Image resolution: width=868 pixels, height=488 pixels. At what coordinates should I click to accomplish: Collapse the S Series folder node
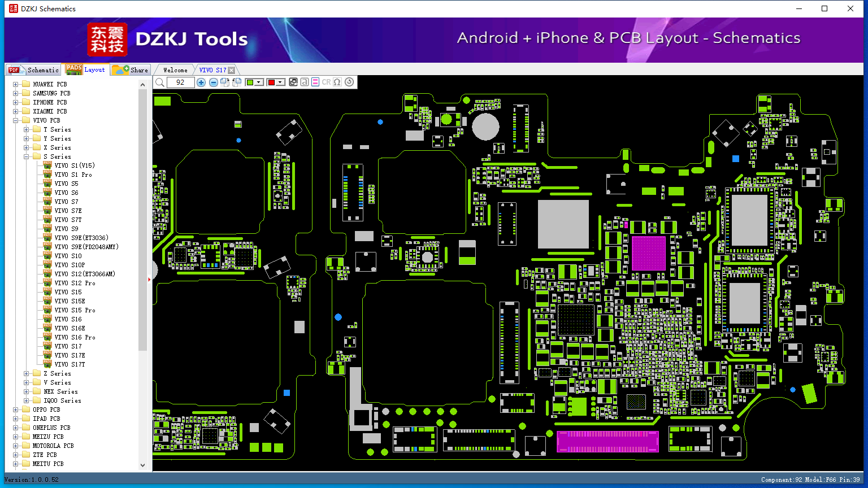(x=27, y=156)
